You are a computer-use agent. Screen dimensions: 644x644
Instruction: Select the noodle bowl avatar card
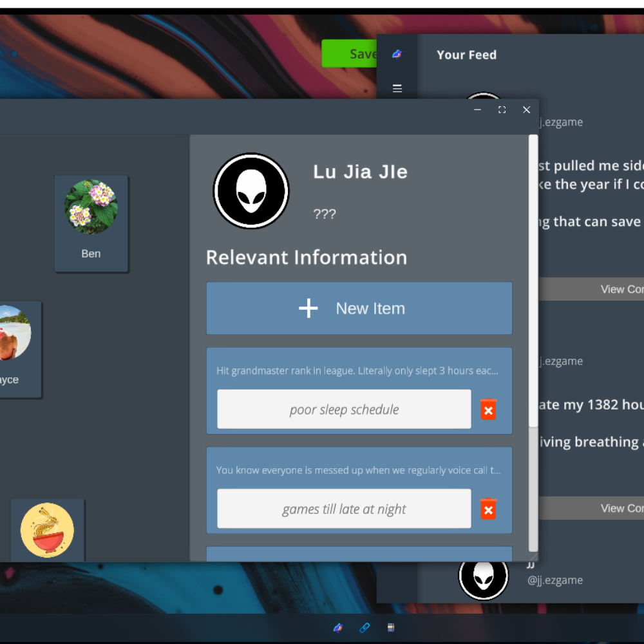47,530
